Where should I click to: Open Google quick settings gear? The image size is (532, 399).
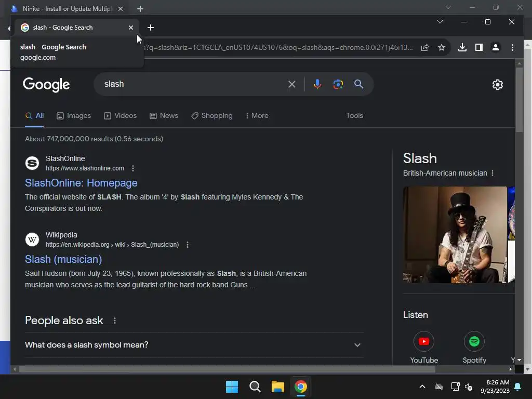tap(497, 85)
